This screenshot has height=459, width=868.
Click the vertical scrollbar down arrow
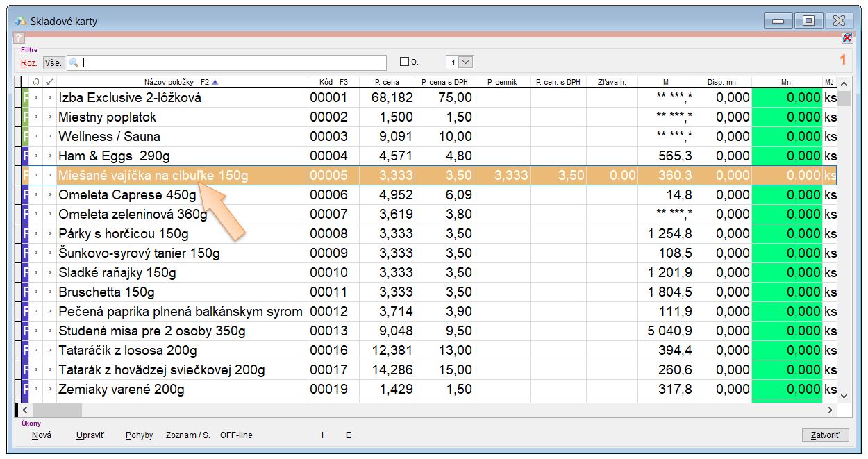(x=844, y=395)
